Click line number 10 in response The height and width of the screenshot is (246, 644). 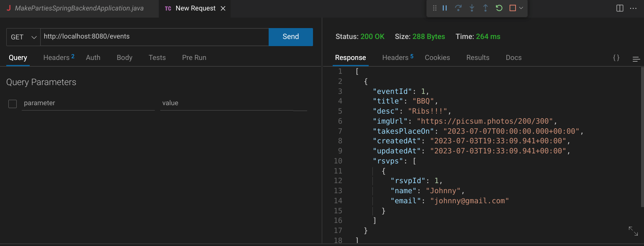tap(338, 161)
